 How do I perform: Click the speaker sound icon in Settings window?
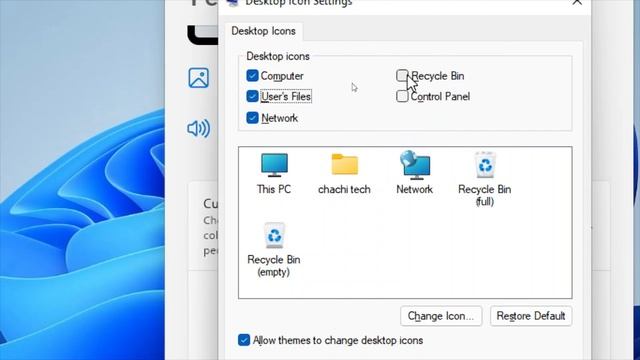pyautogui.click(x=199, y=129)
